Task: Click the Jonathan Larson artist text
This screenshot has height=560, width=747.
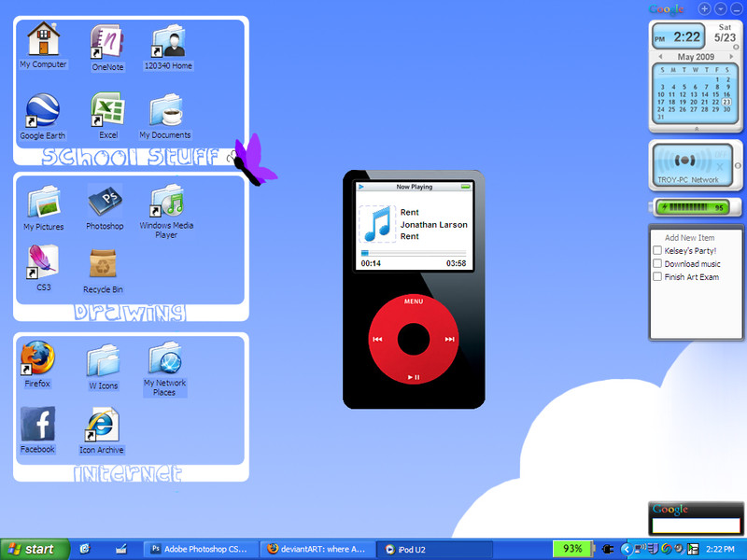Action: pyautogui.click(x=434, y=224)
